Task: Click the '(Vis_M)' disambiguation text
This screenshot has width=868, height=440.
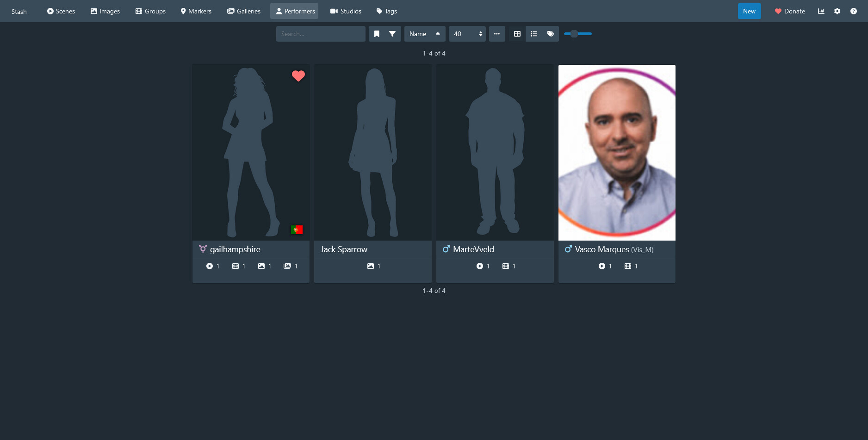Action: 642,250
